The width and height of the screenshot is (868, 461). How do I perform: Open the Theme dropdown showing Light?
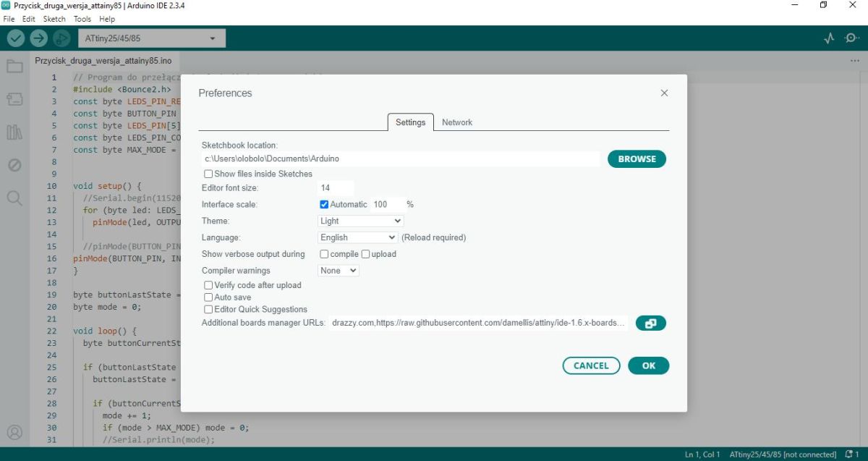point(361,221)
